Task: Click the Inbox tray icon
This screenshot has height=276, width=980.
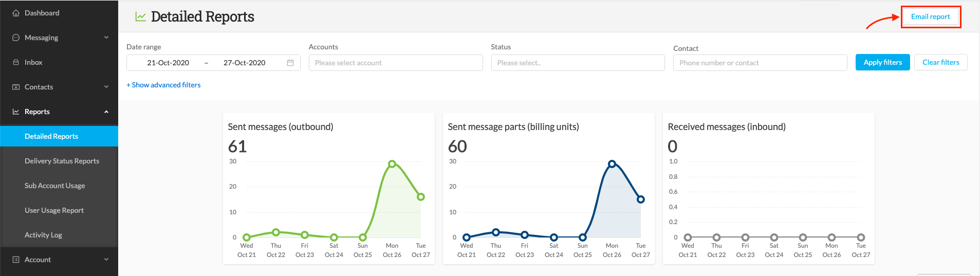Action: coord(16,62)
